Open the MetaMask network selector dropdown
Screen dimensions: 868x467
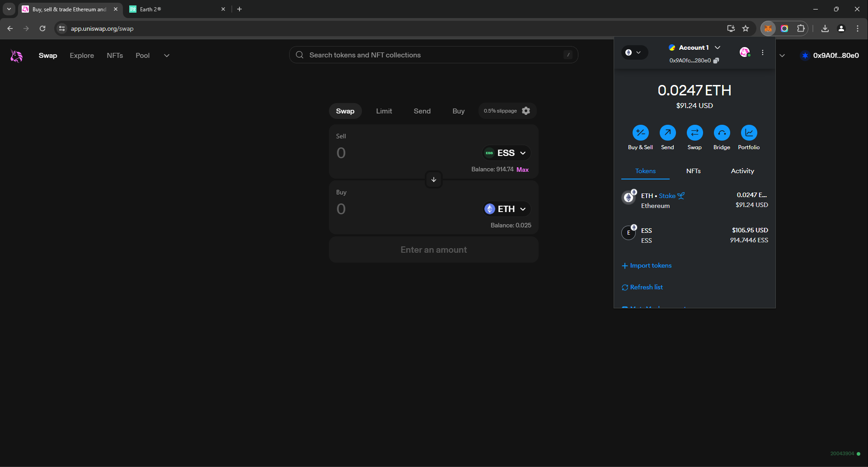tap(633, 52)
